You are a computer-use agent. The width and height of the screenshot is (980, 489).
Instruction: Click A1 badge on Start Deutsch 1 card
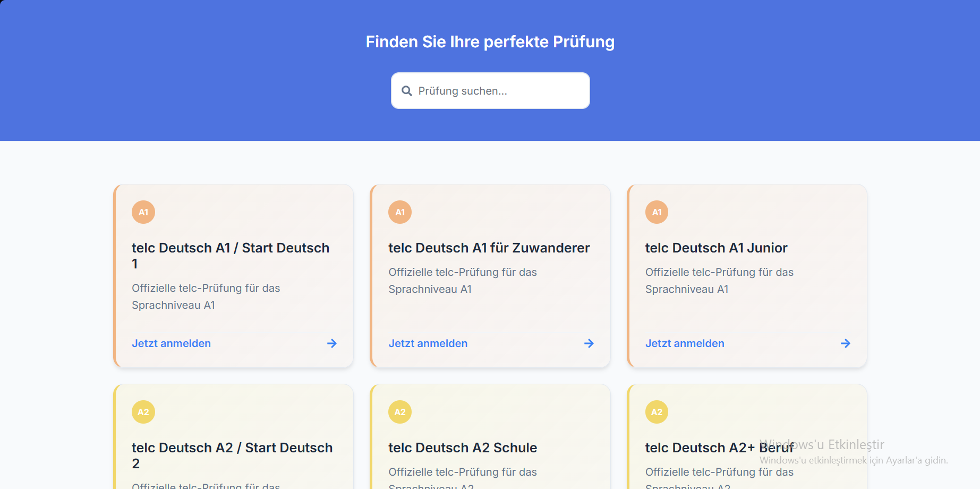click(143, 212)
